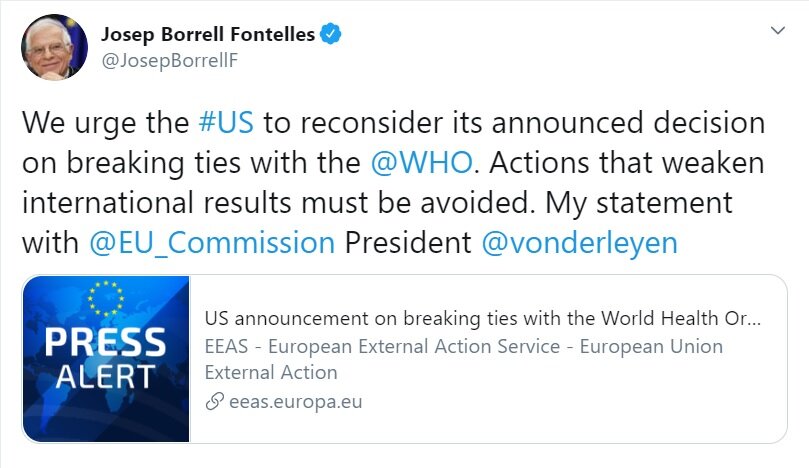Open the Josep Borrell Fontelles profile name
Image resolution: width=809 pixels, height=468 pixels.
coord(208,35)
